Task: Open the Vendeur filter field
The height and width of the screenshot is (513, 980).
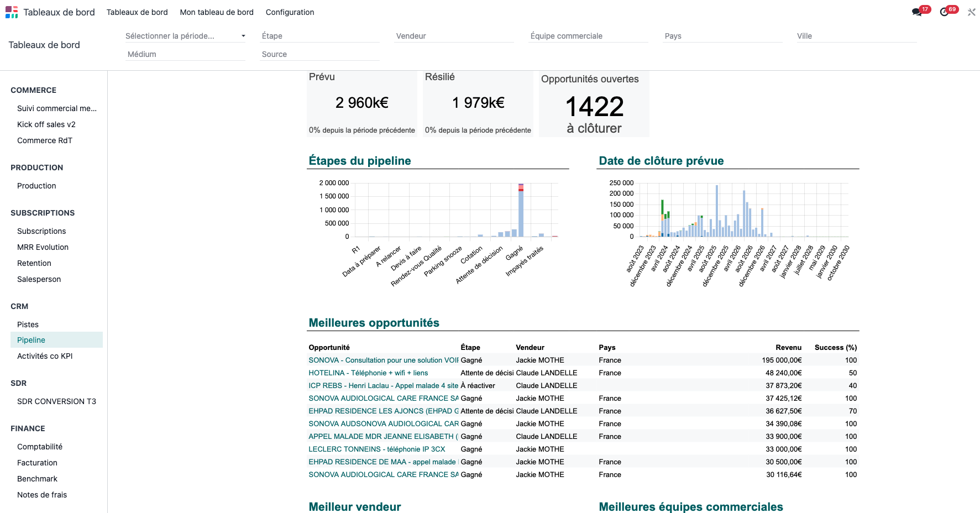Action: point(454,36)
